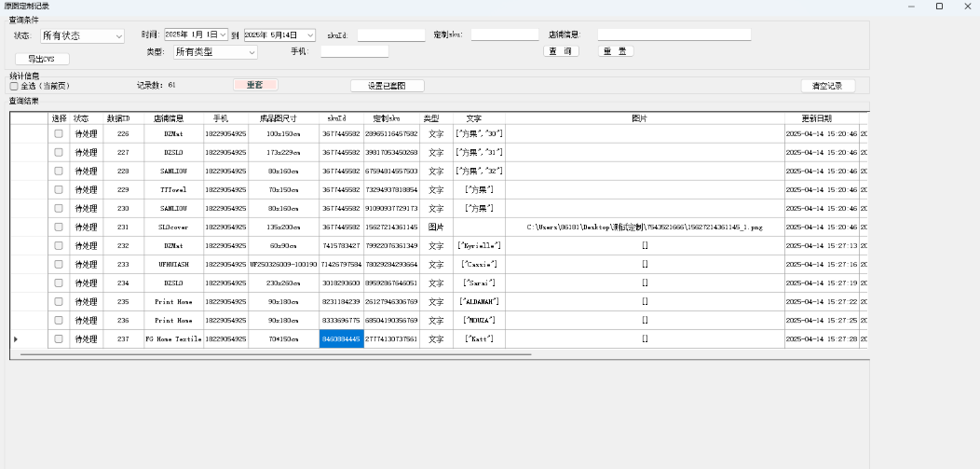Image resolution: width=980 pixels, height=469 pixels.
Task: Focus the skuId input field
Action: 391,35
